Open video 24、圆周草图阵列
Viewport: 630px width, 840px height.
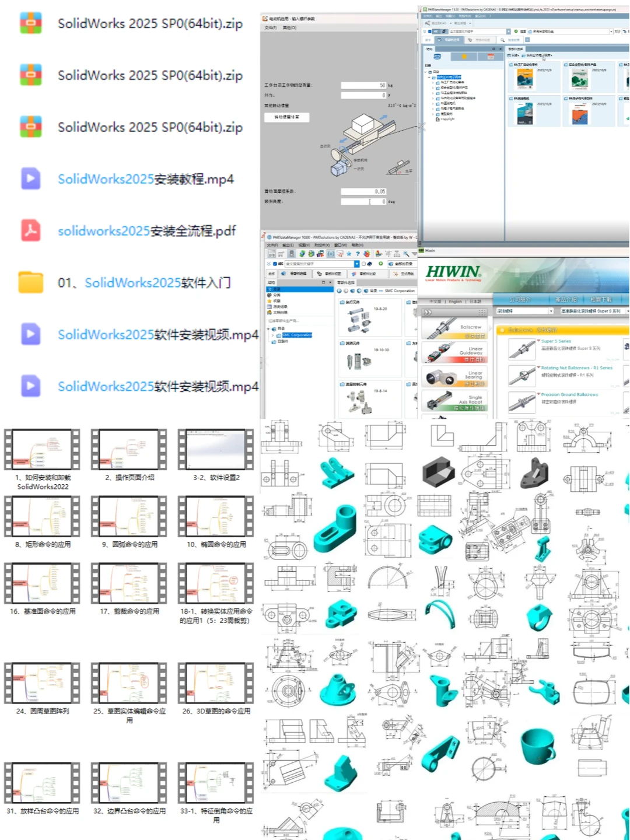click(43, 683)
